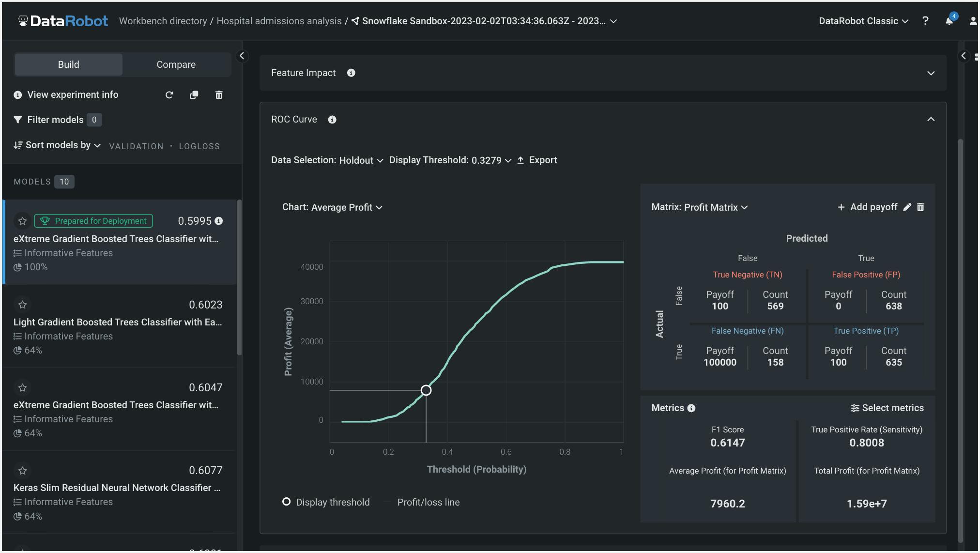The height and width of the screenshot is (553, 980).
Task: Click the refresh experiment icon
Action: point(169,95)
